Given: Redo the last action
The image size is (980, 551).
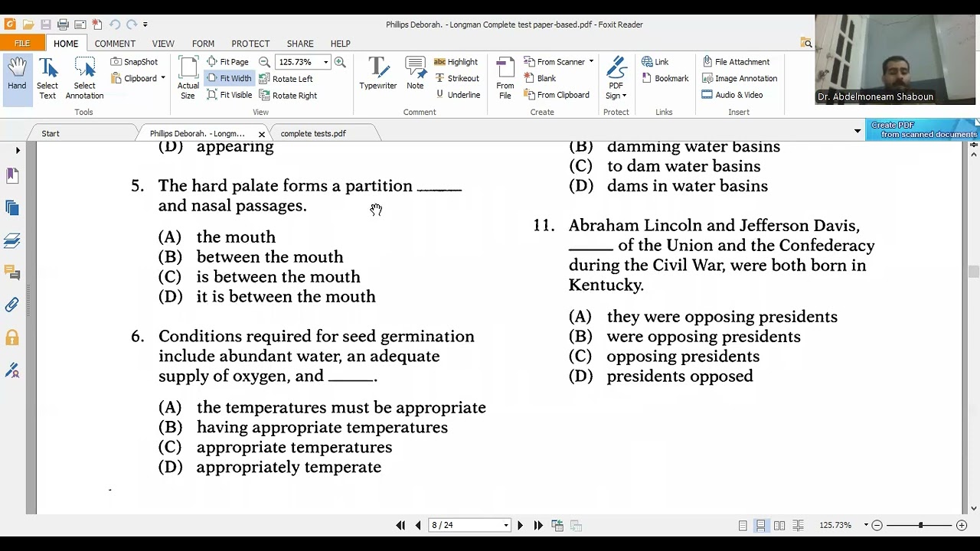Looking at the screenshot, I should [x=132, y=24].
